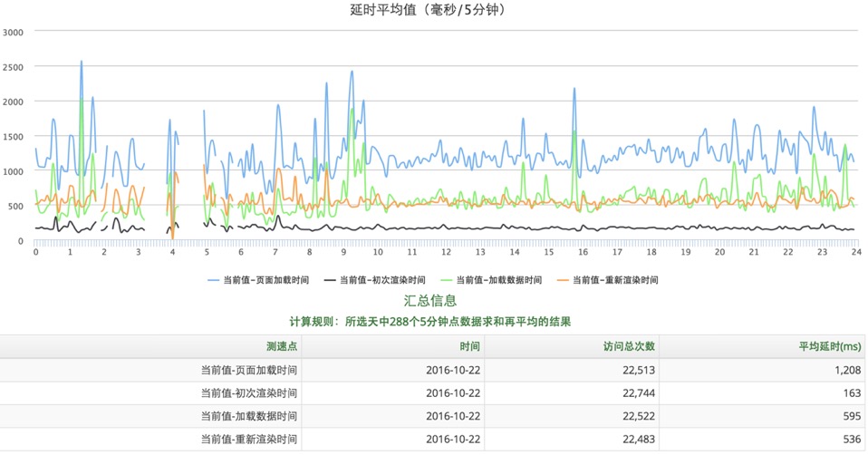
Task: Select the 当前值-加载数据时间 table row name
Action: point(248,416)
